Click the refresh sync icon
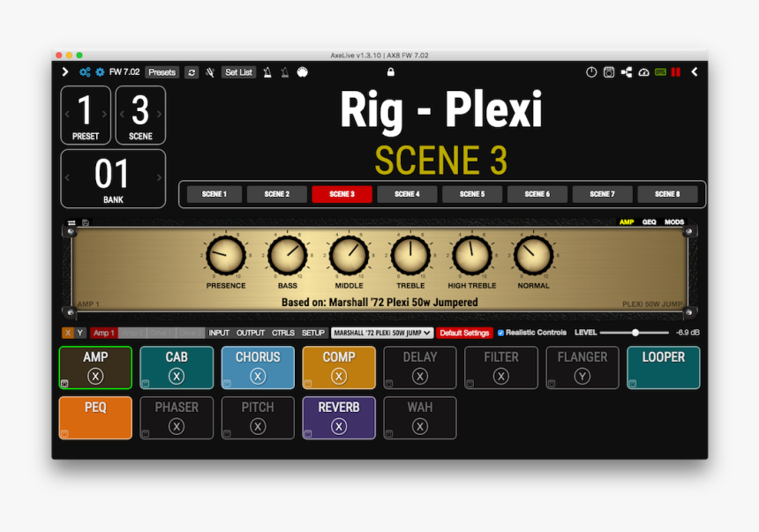This screenshot has width=759, height=532. 192,72
